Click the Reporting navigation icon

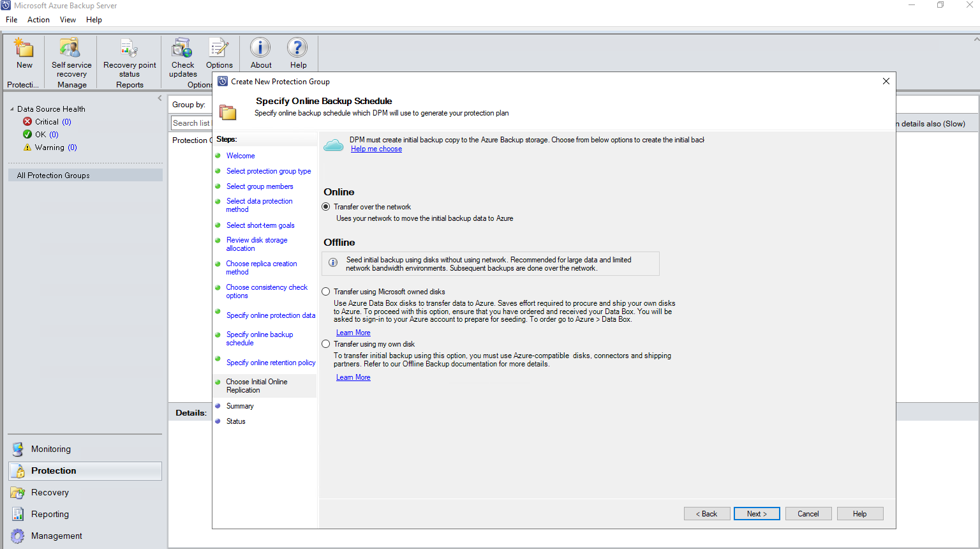click(18, 514)
